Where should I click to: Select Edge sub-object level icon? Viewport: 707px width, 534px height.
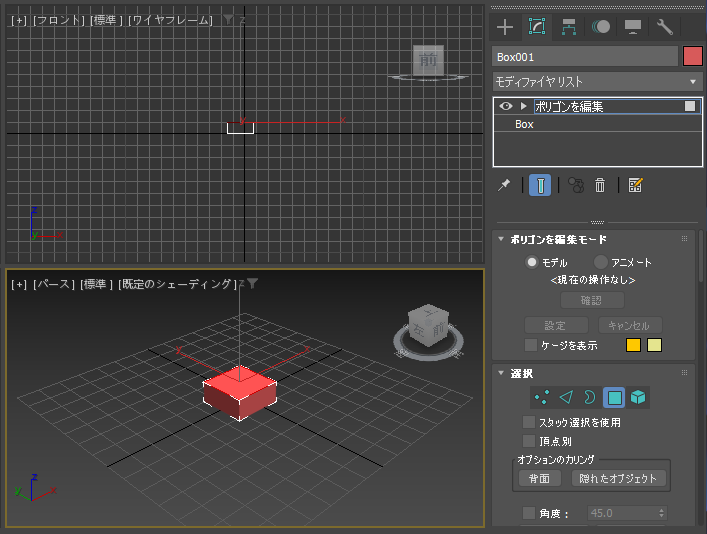tap(566, 397)
